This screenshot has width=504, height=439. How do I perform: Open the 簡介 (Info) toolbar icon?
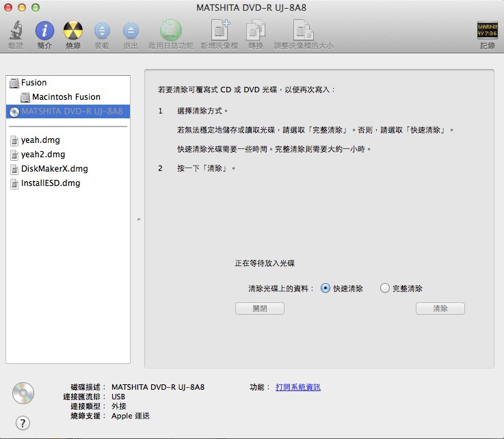point(44,31)
